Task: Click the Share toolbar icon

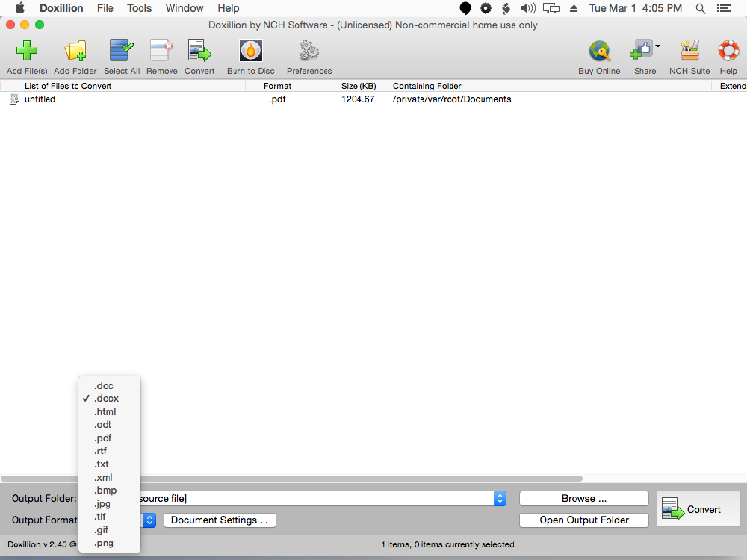Action: click(641, 51)
